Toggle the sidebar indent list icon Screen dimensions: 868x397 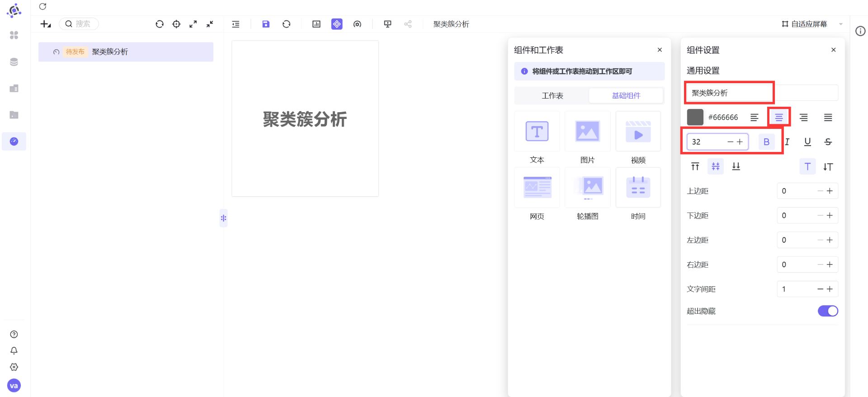tap(236, 24)
